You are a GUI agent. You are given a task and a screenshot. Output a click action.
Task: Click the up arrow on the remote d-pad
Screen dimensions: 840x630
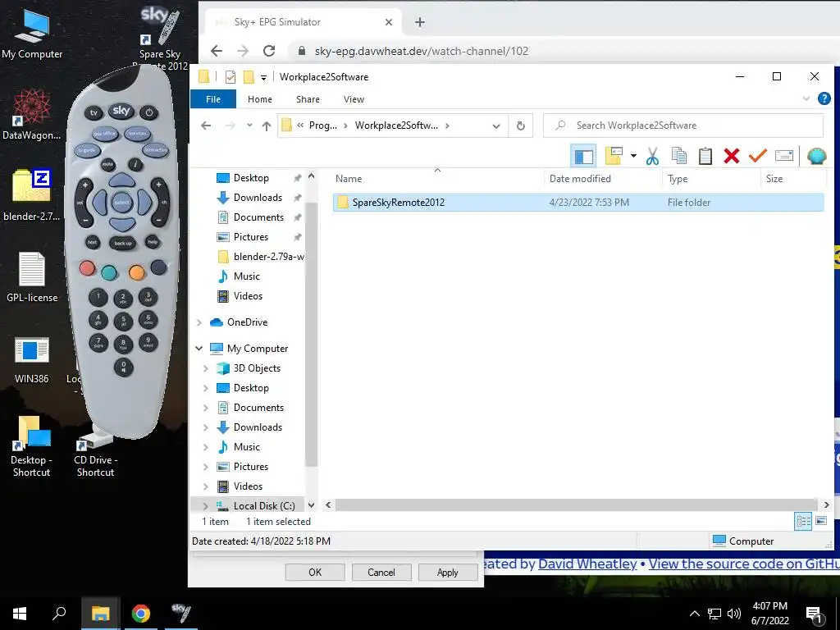pos(122,180)
